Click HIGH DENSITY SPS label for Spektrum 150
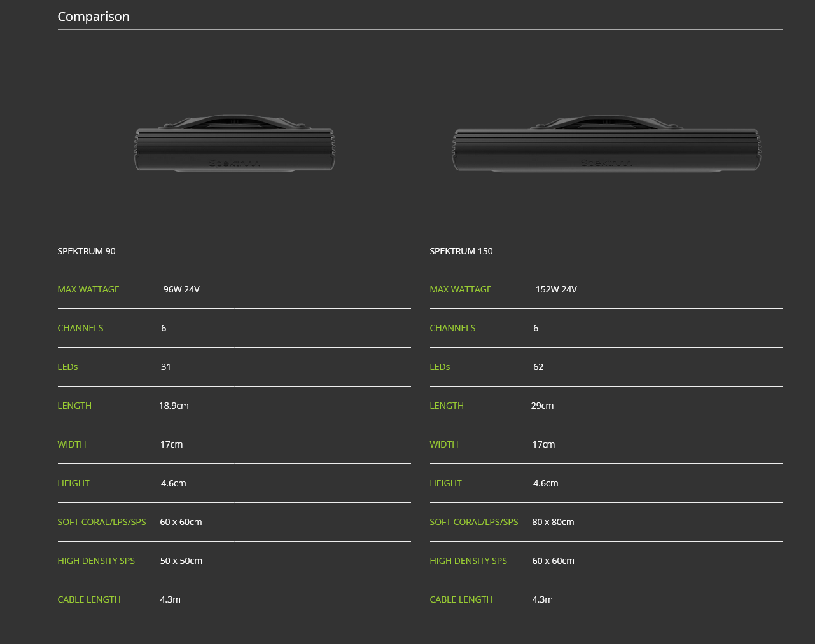This screenshot has width=815, height=644. (468, 561)
